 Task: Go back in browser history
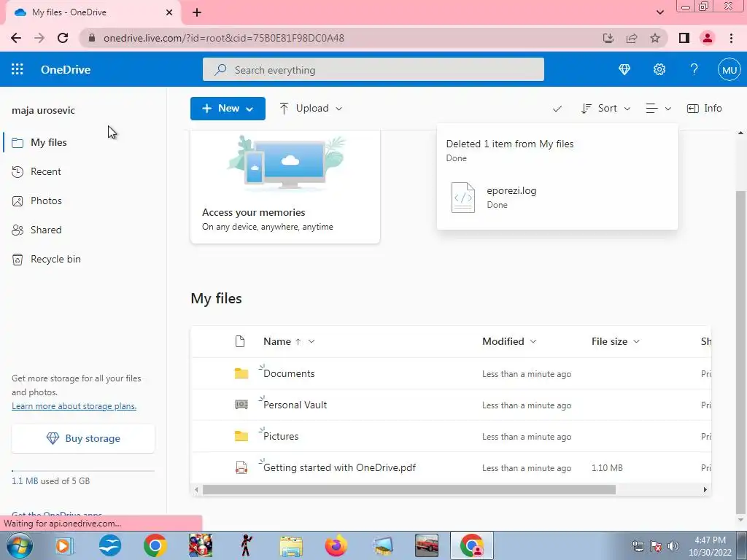point(16,38)
